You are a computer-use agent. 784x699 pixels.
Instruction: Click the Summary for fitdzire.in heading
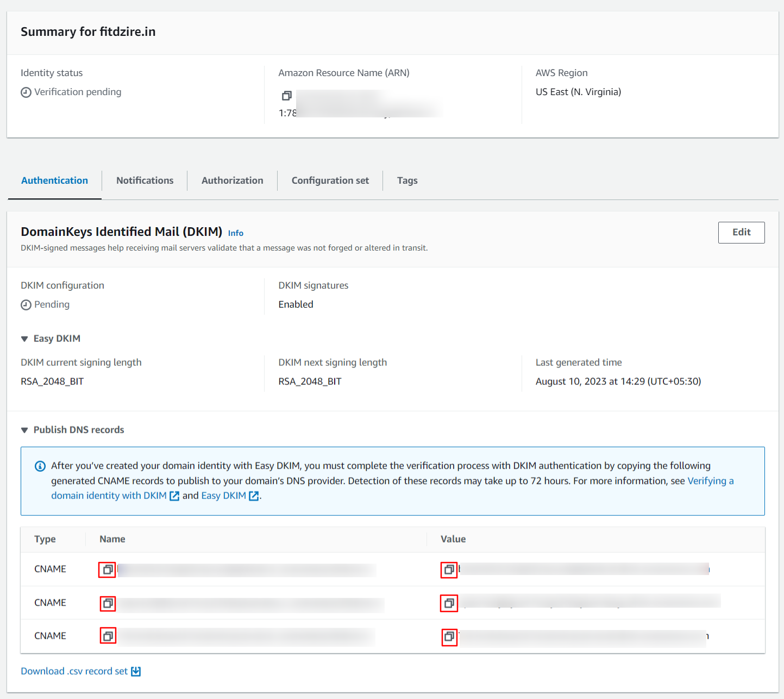88,32
